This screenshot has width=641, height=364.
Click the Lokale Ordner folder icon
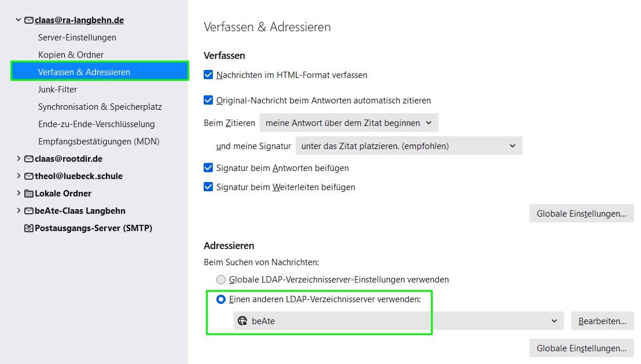[x=28, y=194]
